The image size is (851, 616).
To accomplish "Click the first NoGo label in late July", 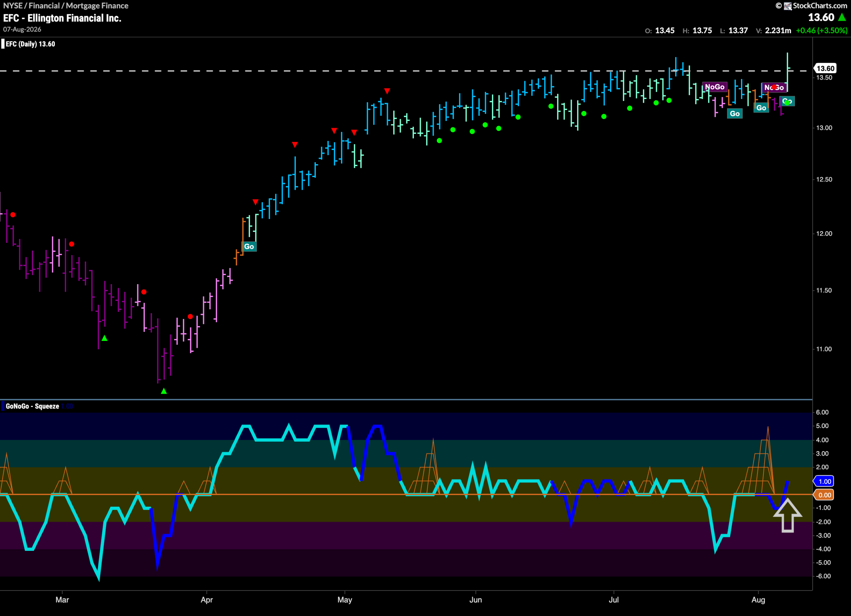I will [715, 87].
